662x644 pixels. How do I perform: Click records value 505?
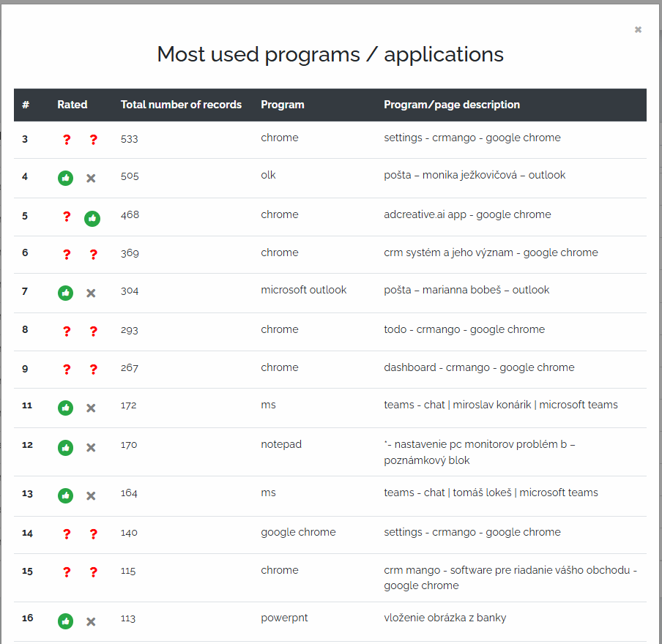130,176
